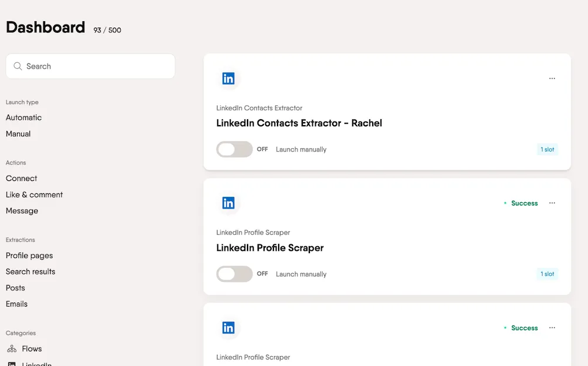The height and width of the screenshot is (366, 588).
Task: Select Automatic under Launch type
Action: tap(24, 117)
